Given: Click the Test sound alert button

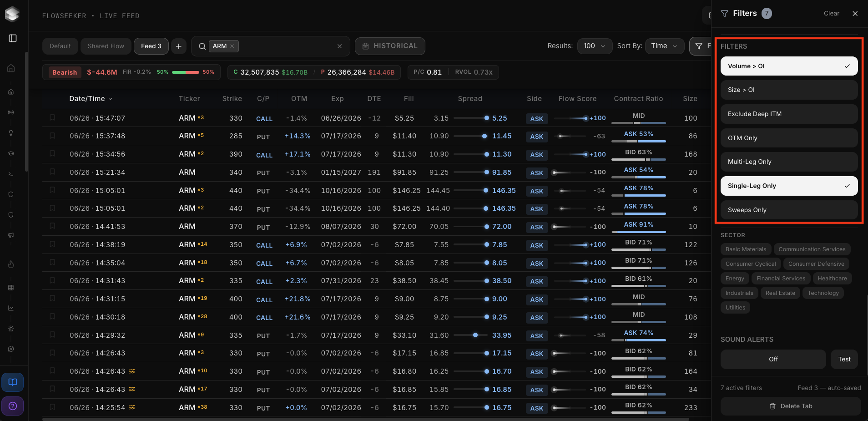Looking at the screenshot, I should pos(844,359).
